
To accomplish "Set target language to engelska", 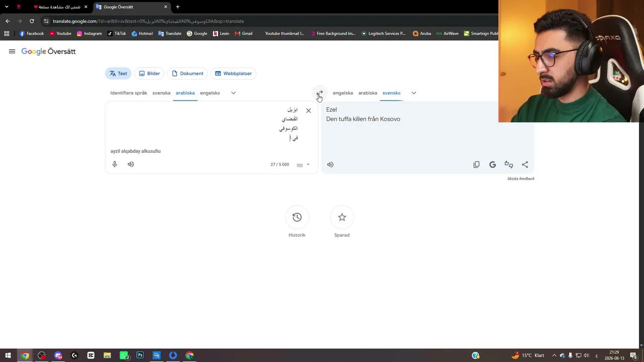I will pyautogui.click(x=343, y=93).
